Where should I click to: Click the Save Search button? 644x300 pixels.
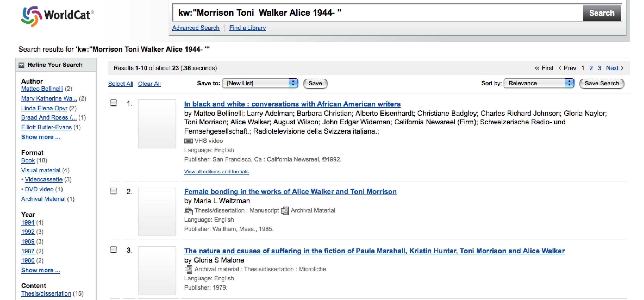602,83
